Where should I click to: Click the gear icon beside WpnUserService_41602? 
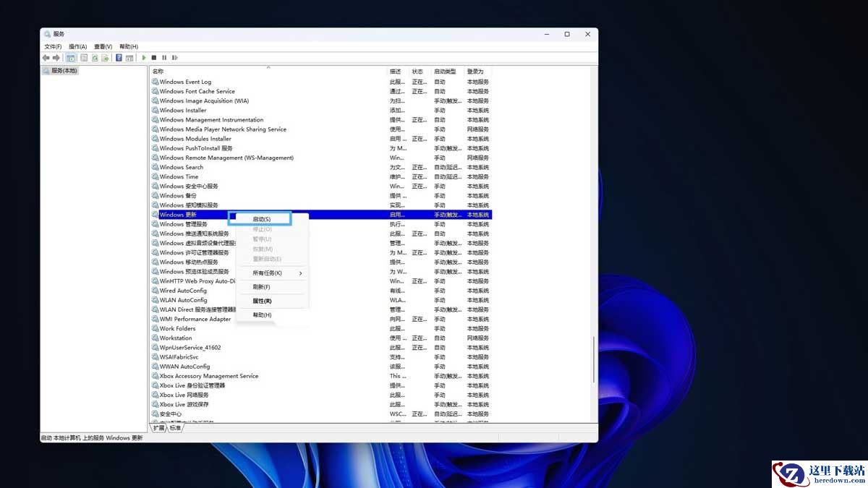(155, 348)
